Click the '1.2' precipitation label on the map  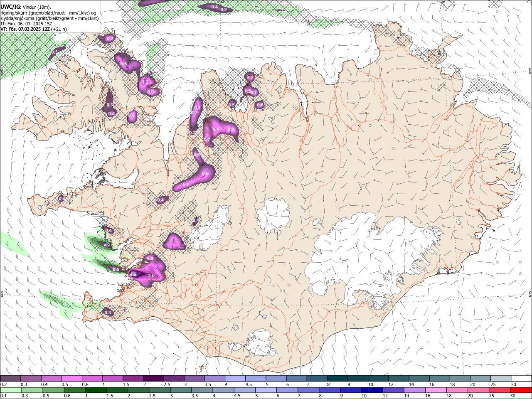145,82
